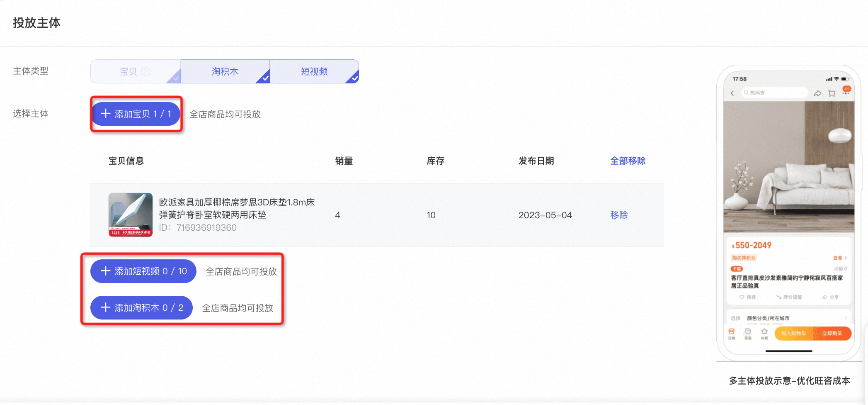Image resolution: width=868 pixels, height=405 pixels.
Task: Tap the 客服 customer service icon
Action: click(748, 333)
